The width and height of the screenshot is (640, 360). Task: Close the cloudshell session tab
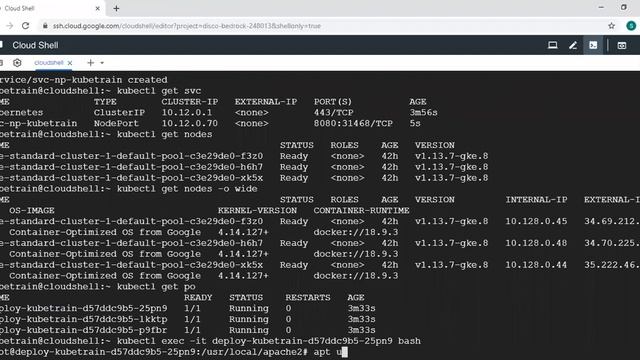point(70,63)
